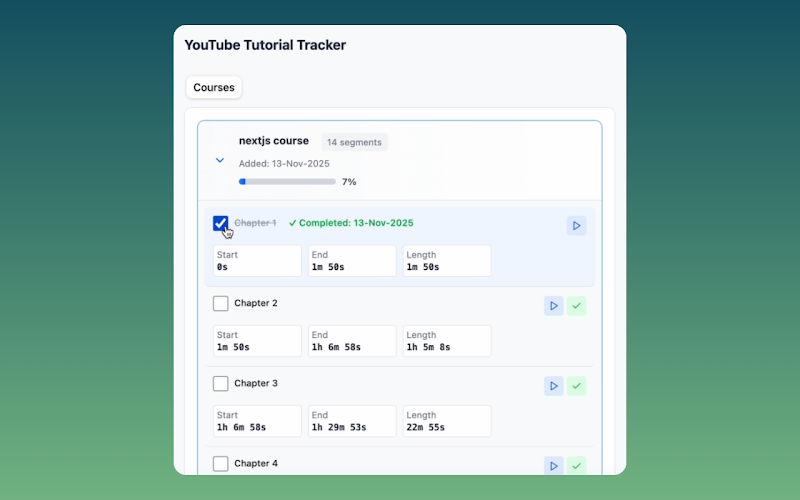Image resolution: width=800 pixels, height=500 pixels.
Task: Click Chapter 1 End field 1m 50s
Action: click(x=352, y=261)
